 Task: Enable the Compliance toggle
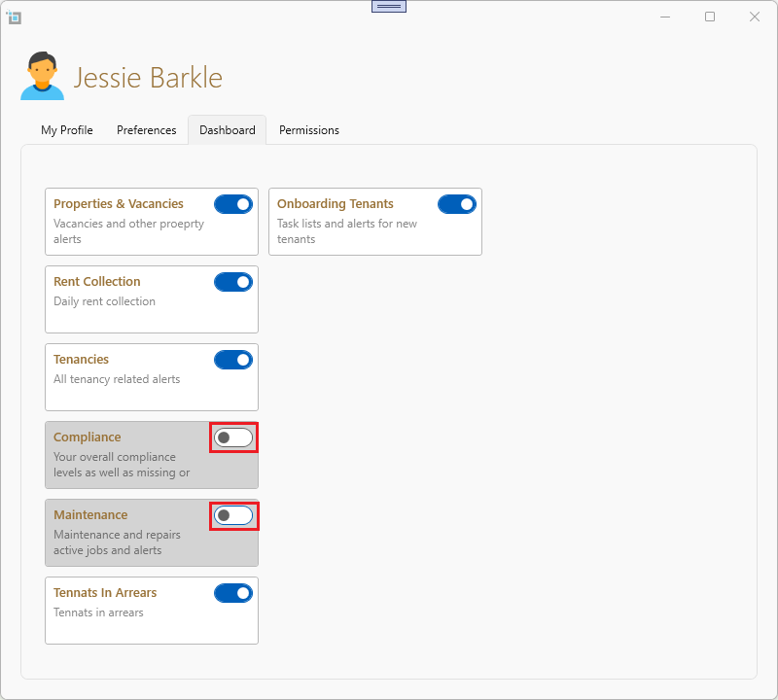coord(233,437)
